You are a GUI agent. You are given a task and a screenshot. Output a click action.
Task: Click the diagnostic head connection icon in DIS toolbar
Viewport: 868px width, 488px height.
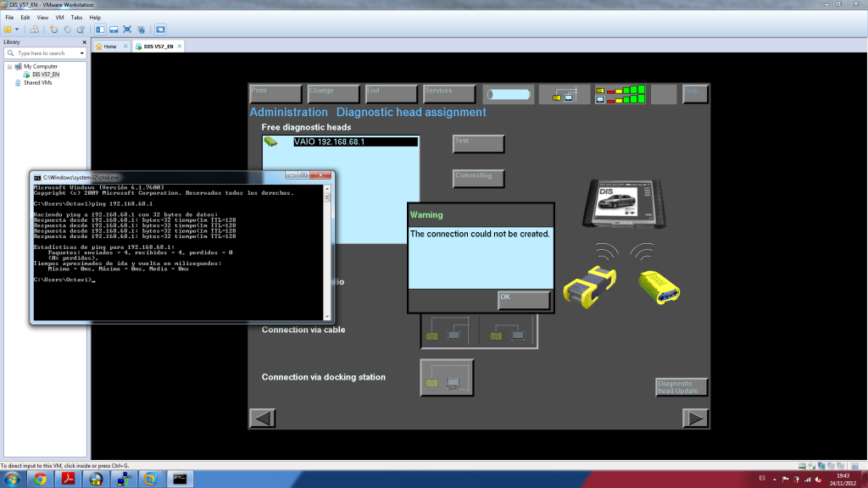coord(564,95)
